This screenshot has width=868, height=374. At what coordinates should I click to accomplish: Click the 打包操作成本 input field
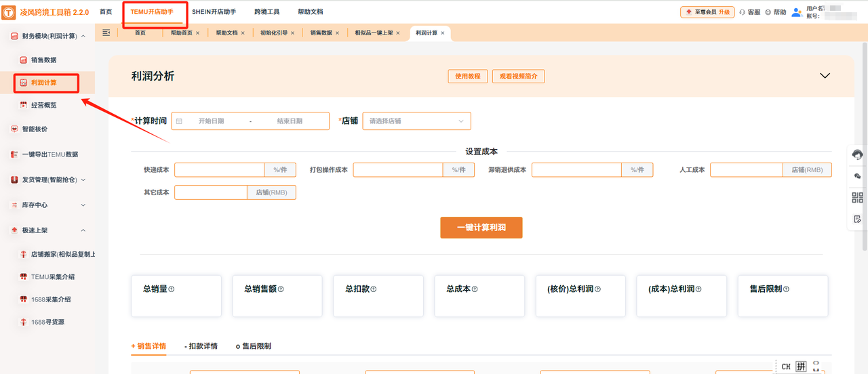click(398, 170)
